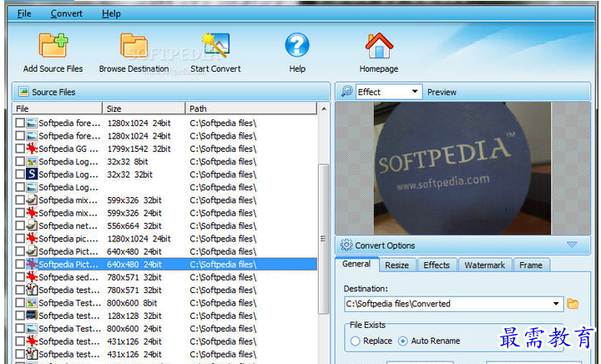Click the Browse Destination folder icon

coord(134,45)
